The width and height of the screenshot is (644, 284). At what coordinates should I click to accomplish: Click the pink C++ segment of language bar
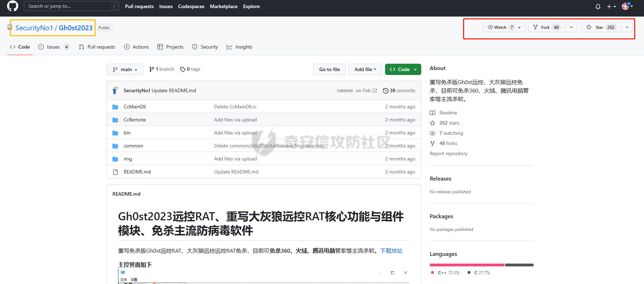pos(467,265)
